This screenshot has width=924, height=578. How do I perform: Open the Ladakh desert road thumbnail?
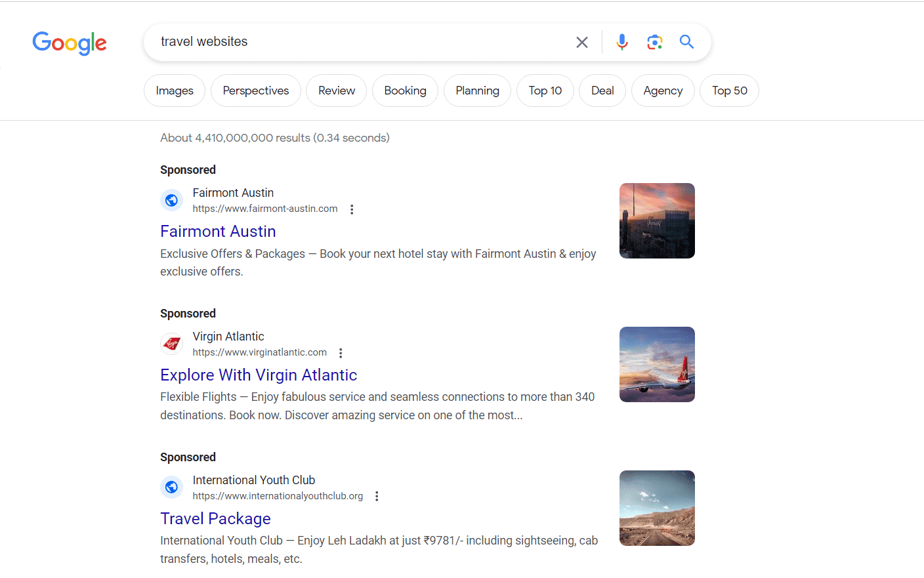[657, 508]
